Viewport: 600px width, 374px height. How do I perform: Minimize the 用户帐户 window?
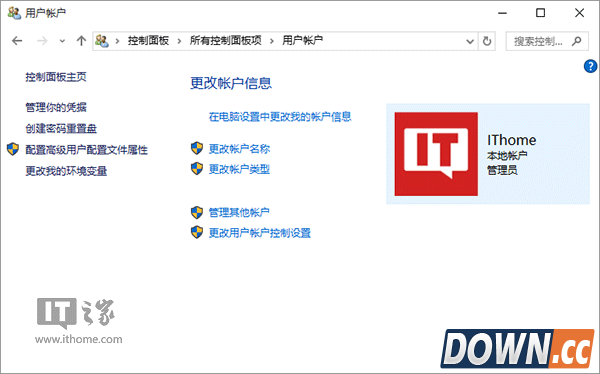(x=502, y=13)
